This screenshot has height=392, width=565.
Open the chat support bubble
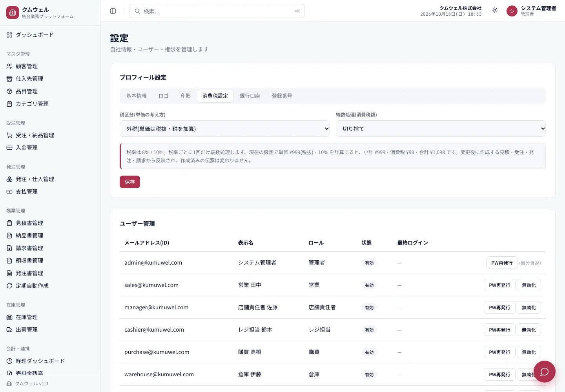544,372
